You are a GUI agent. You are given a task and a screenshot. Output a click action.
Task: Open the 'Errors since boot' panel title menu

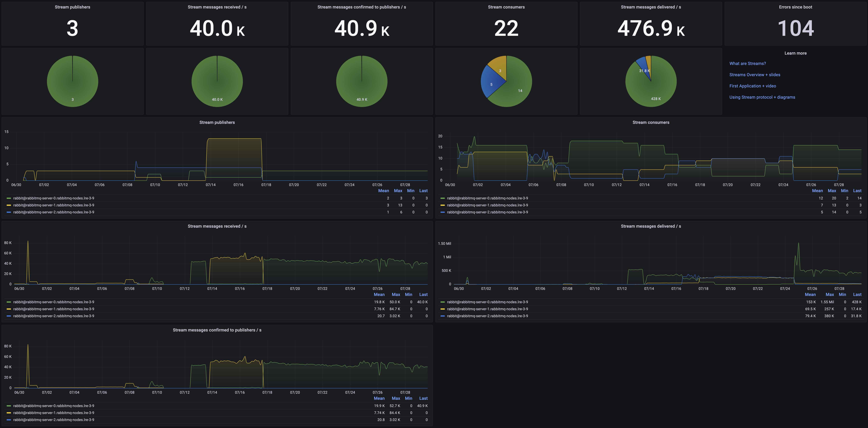tap(795, 7)
